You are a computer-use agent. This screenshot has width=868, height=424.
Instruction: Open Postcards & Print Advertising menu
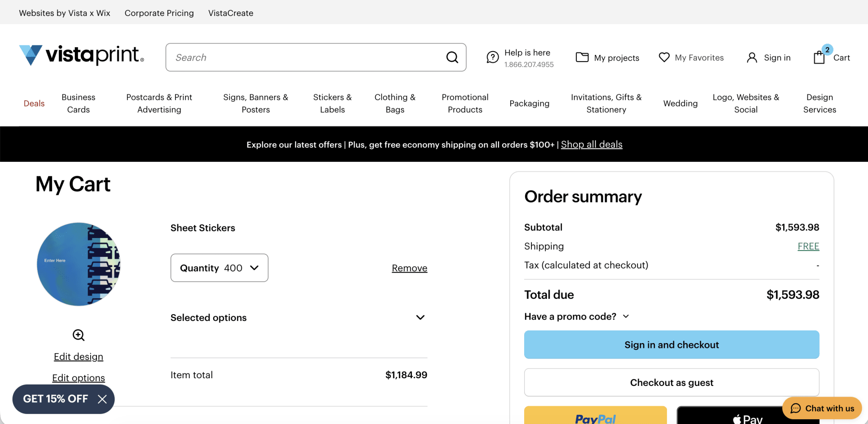pyautogui.click(x=159, y=103)
